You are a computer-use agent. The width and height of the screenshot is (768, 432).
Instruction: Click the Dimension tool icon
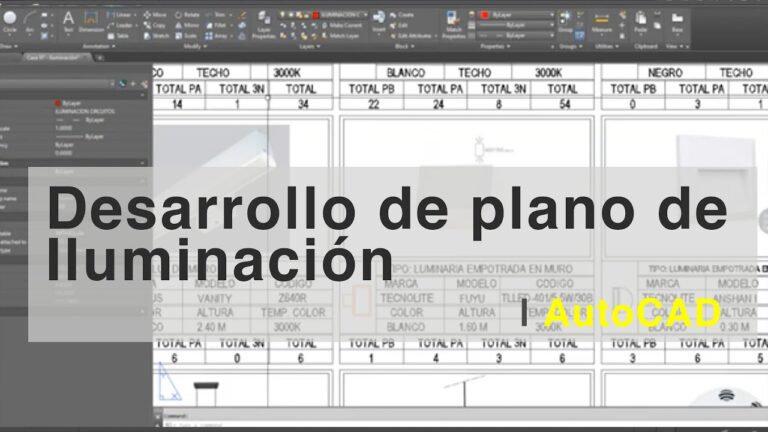tap(91, 20)
